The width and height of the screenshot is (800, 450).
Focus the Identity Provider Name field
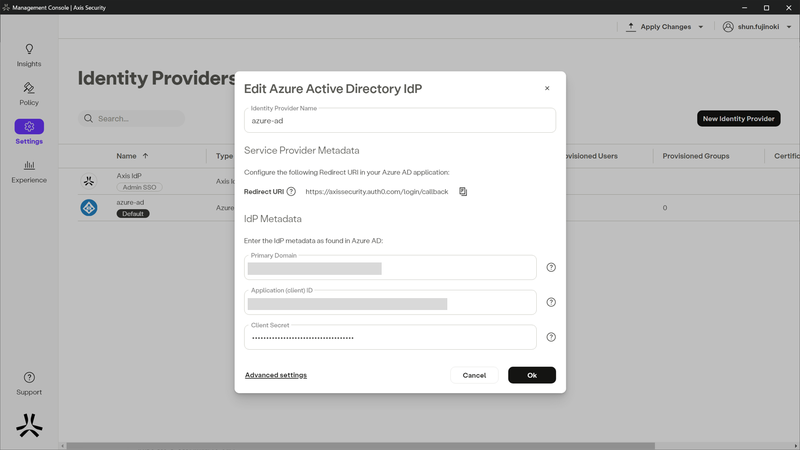point(400,120)
